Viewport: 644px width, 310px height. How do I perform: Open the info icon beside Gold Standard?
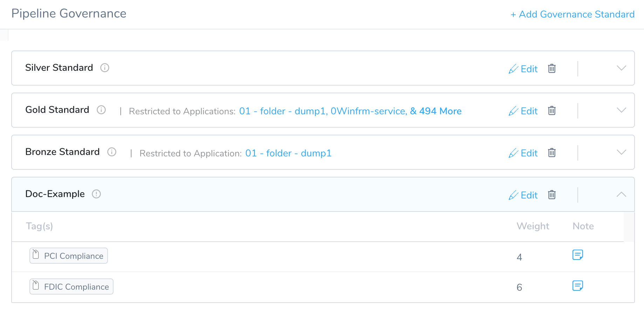click(101, 110)
